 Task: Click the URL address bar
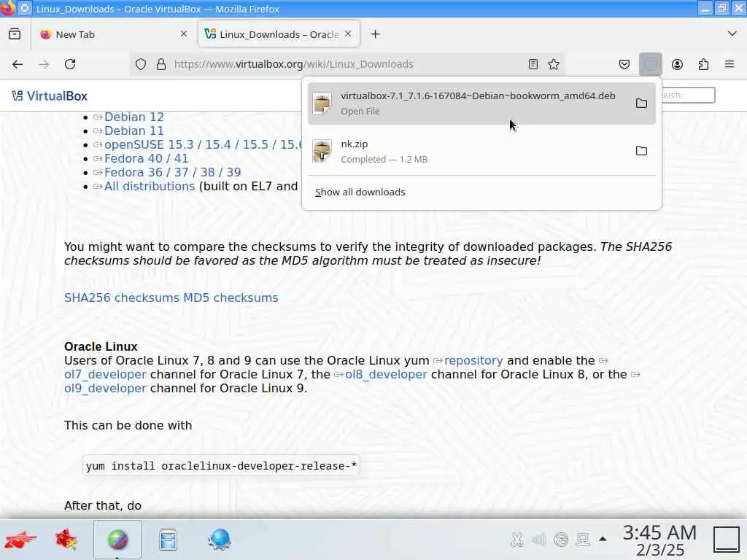click(348, 64)
